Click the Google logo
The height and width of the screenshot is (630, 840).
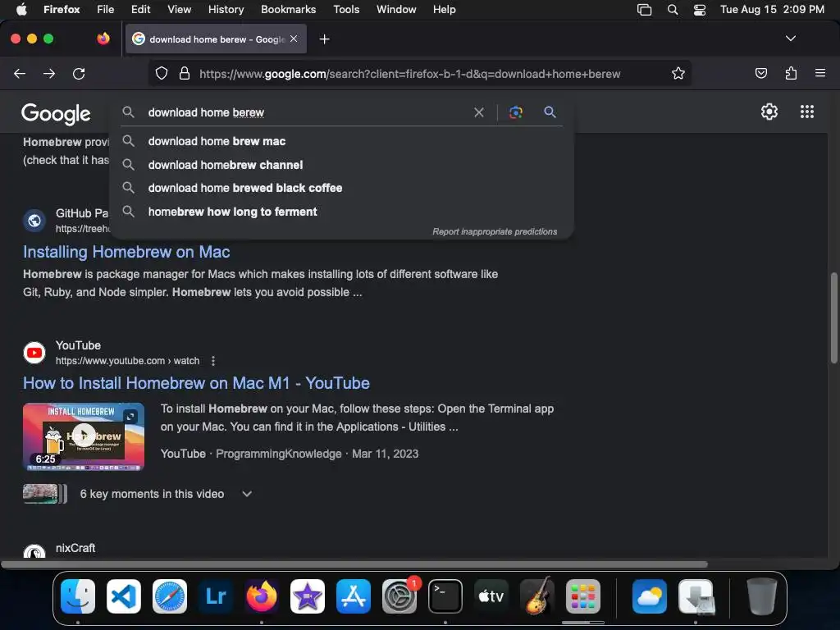coord(56,113)
